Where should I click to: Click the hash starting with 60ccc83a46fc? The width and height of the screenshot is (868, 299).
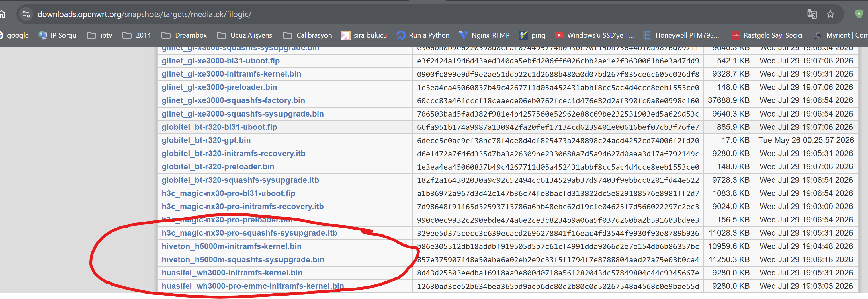click(558, 100)
